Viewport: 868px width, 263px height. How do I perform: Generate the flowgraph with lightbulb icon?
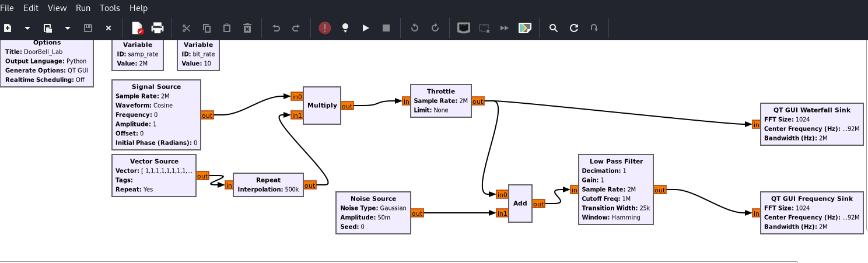coord(345,28)
